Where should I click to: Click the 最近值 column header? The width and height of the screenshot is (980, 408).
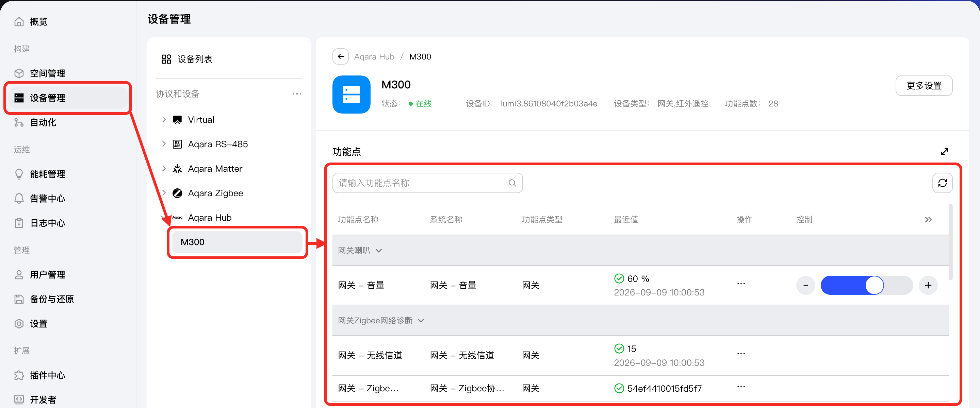coord(625,220)
